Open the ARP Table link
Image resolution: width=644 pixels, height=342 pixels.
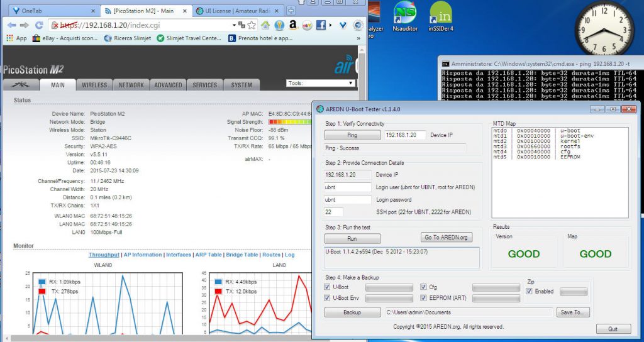(208, 255)
